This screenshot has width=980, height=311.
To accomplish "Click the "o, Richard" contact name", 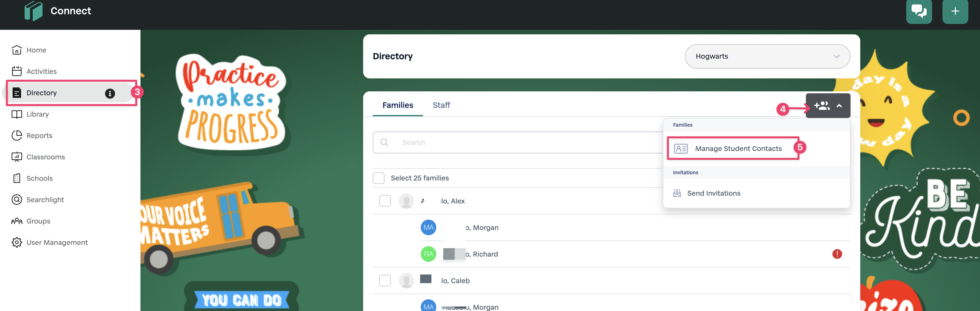I will [482, 254].
